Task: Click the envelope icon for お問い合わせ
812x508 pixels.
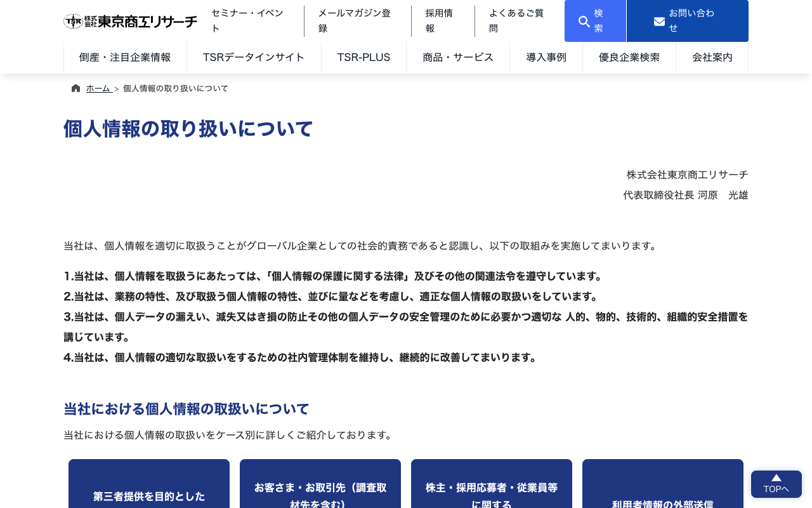Action: 659,21
